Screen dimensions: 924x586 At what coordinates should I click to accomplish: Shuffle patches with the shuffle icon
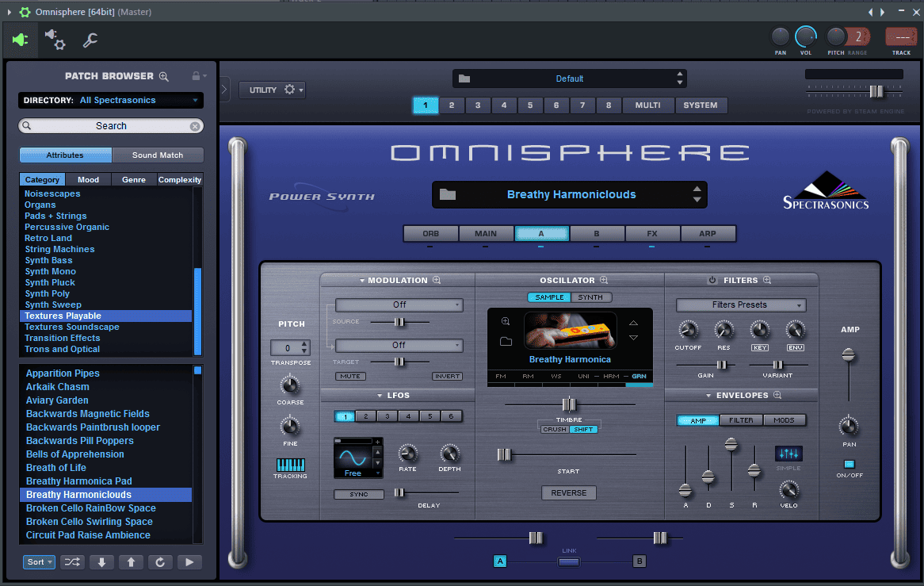[72, 562]
